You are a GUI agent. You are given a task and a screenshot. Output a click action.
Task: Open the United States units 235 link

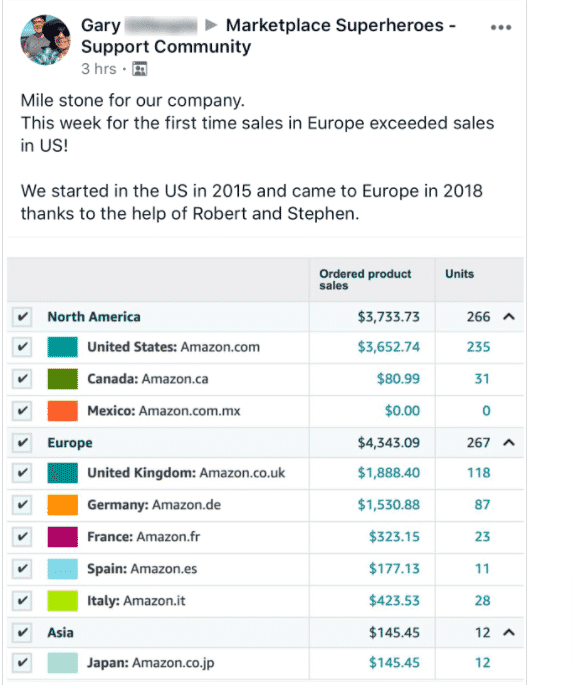(x=479, y=347)
